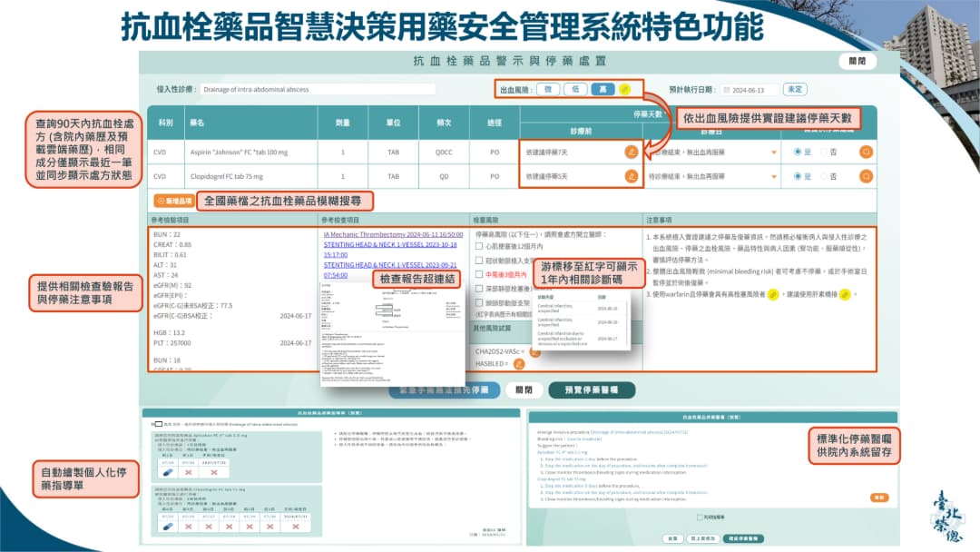Open second yellow link icon after 肝素橋接

(845, 294)
